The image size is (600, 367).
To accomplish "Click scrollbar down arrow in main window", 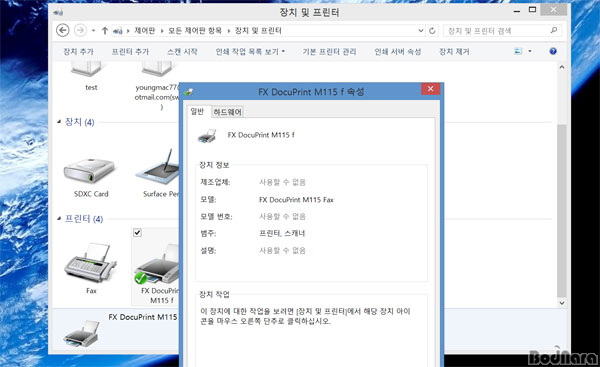I will (x=561, y=303).
